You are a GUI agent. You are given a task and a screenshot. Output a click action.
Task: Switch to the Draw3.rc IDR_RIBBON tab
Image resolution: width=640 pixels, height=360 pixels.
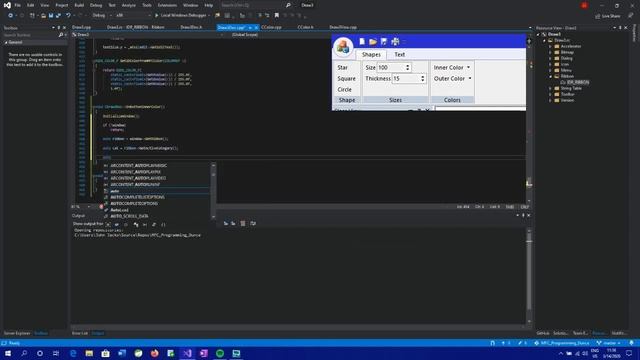136,27
